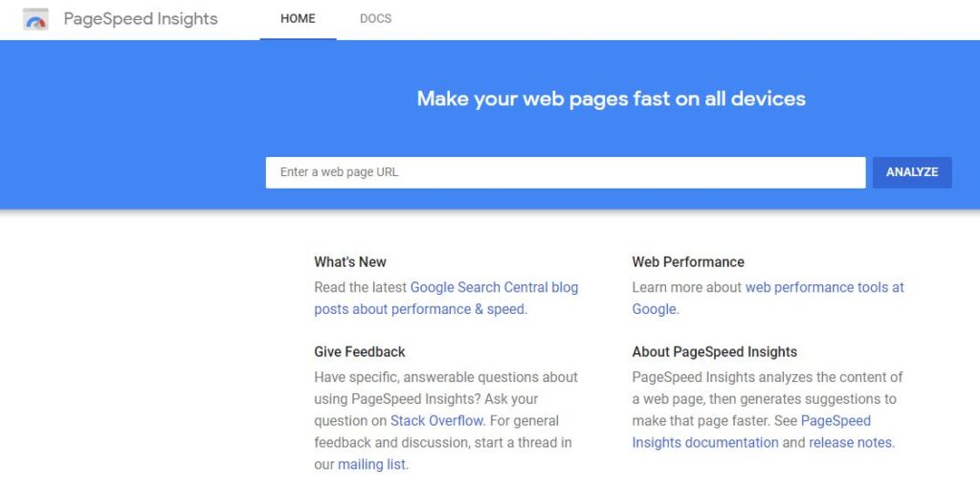Click the PageSpeed Insights speedometer logo
Viewport: 980px width, 491px height.
[x=35, y=19]
